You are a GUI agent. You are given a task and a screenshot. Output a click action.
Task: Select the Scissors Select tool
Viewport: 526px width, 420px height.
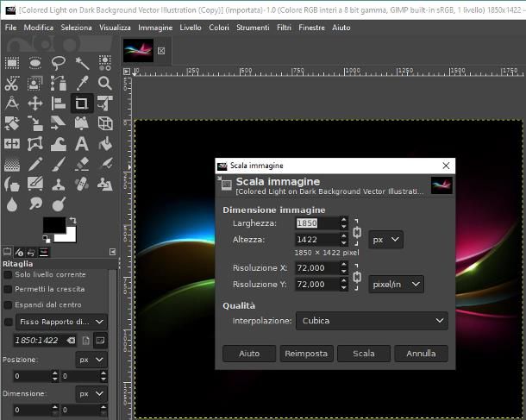(x=12, y=83)
